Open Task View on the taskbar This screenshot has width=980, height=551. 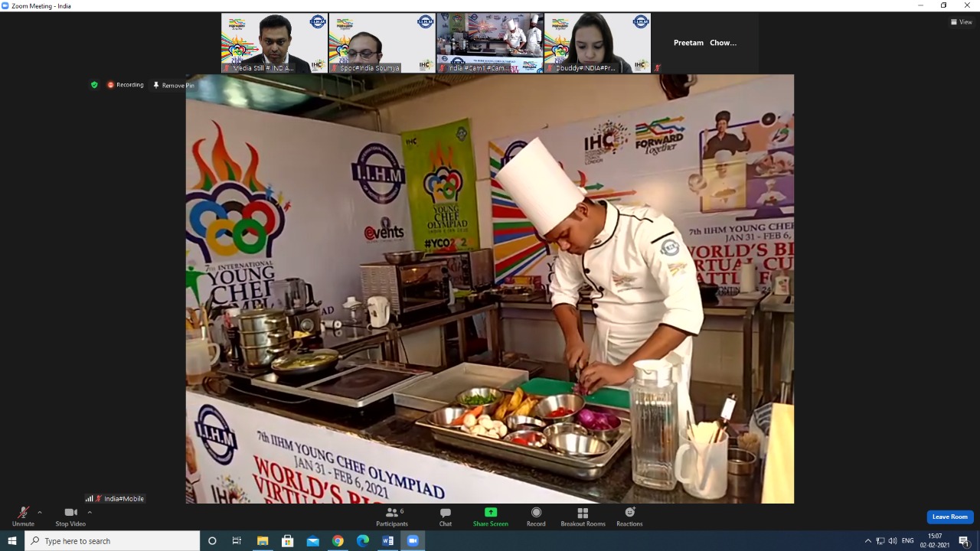tap(237, 541)
